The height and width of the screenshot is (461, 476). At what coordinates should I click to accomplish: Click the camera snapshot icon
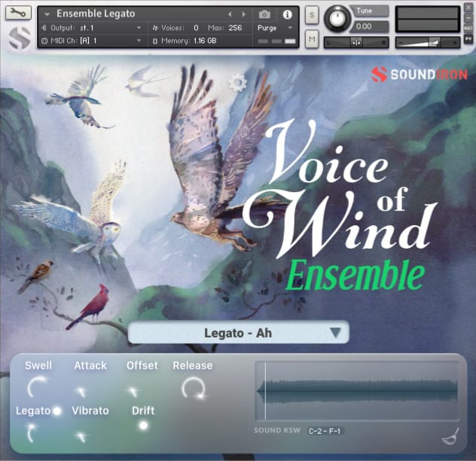point(264,14)
